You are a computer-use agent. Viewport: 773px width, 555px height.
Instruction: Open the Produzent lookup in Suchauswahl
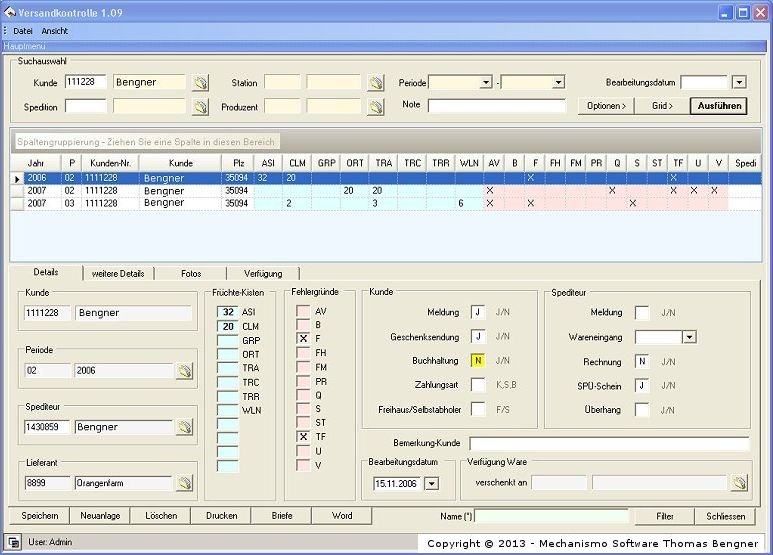point(376,106)
